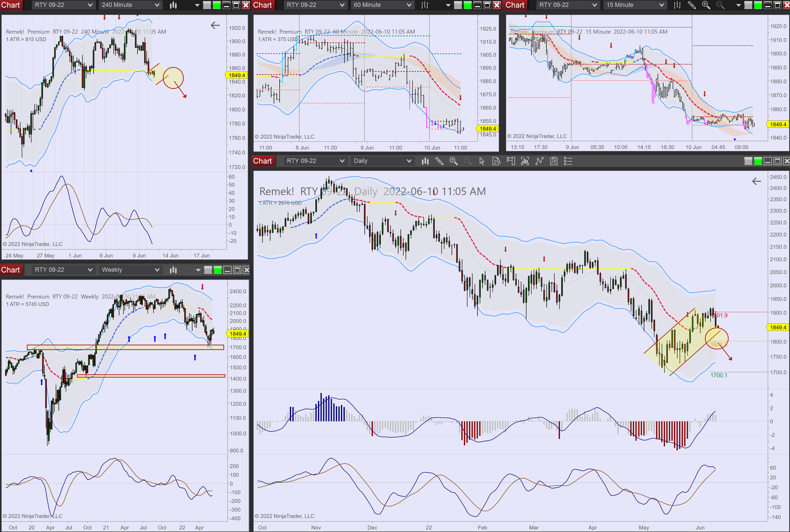Click zoom in icon on 15 Minute chart
The height and width of the screenshot is (532, 790).
coord(706,5)
